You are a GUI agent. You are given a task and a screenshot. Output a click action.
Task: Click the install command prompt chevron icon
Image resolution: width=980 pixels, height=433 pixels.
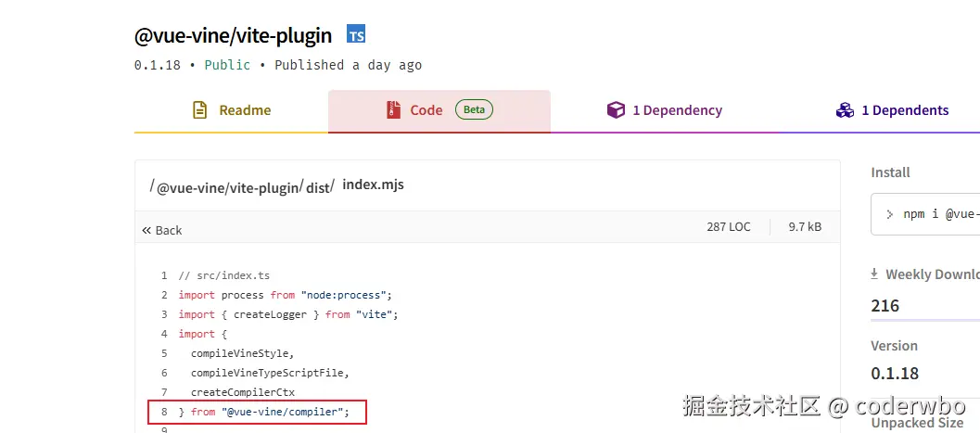click(x=889, y=214)
